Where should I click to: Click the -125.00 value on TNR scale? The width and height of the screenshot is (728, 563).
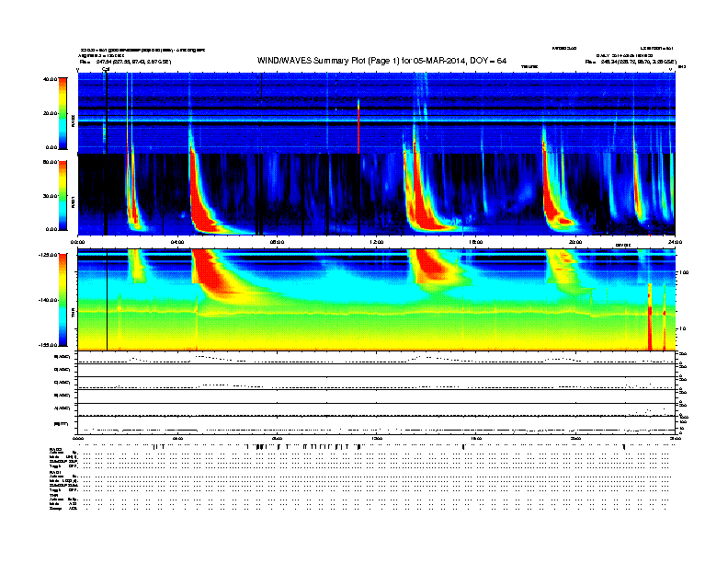coord(49,255)
